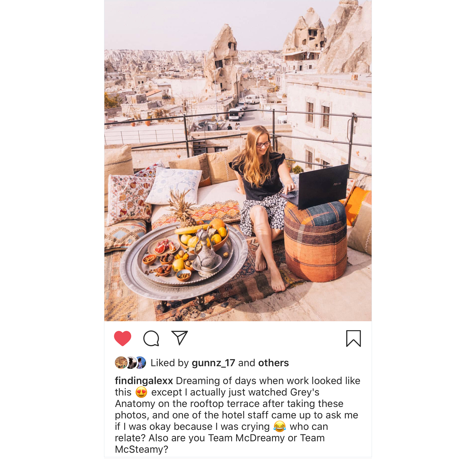
Task: Save the post with the bookmark icon
Action: click(354, 338)
